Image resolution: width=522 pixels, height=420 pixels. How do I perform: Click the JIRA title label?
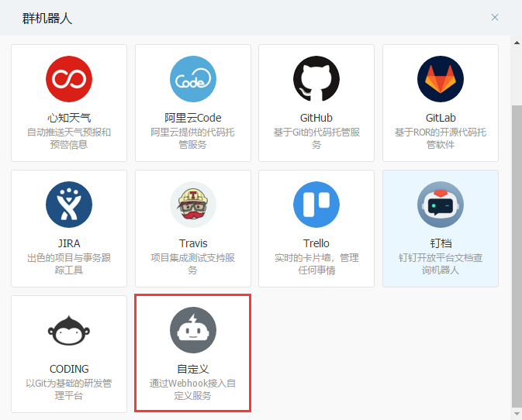pos(69,243)
